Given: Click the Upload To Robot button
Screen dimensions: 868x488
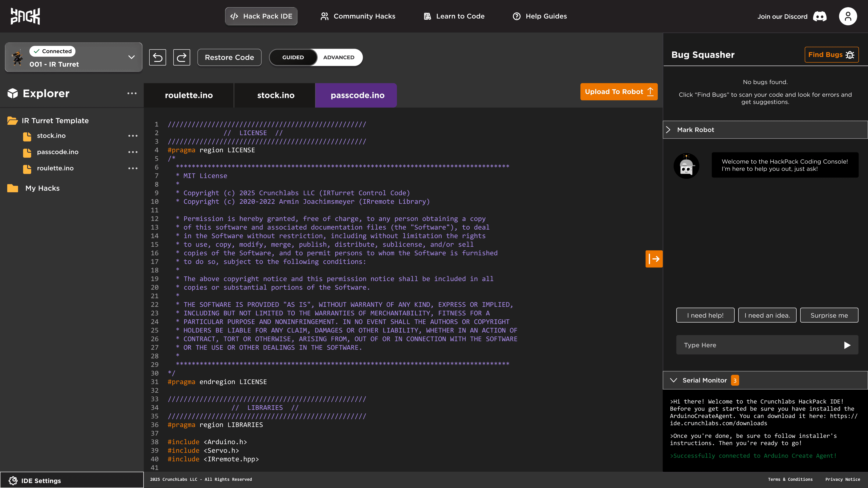Looking at the screenshot, I should point(619,91).
